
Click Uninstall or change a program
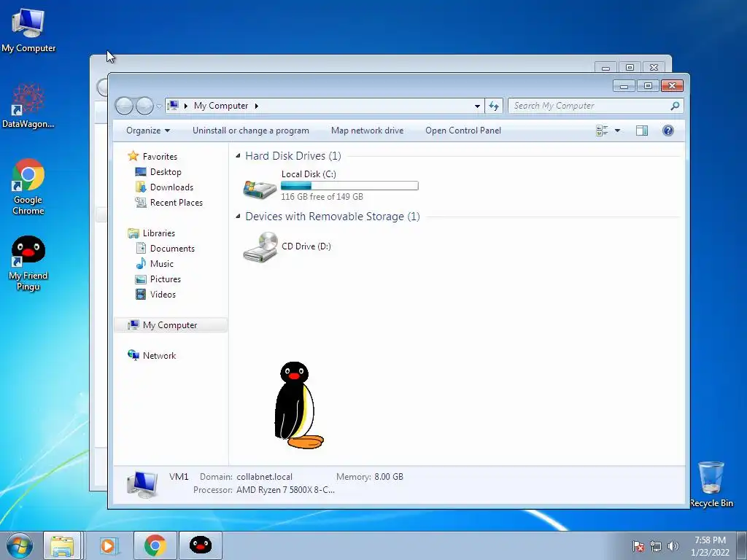251,131
